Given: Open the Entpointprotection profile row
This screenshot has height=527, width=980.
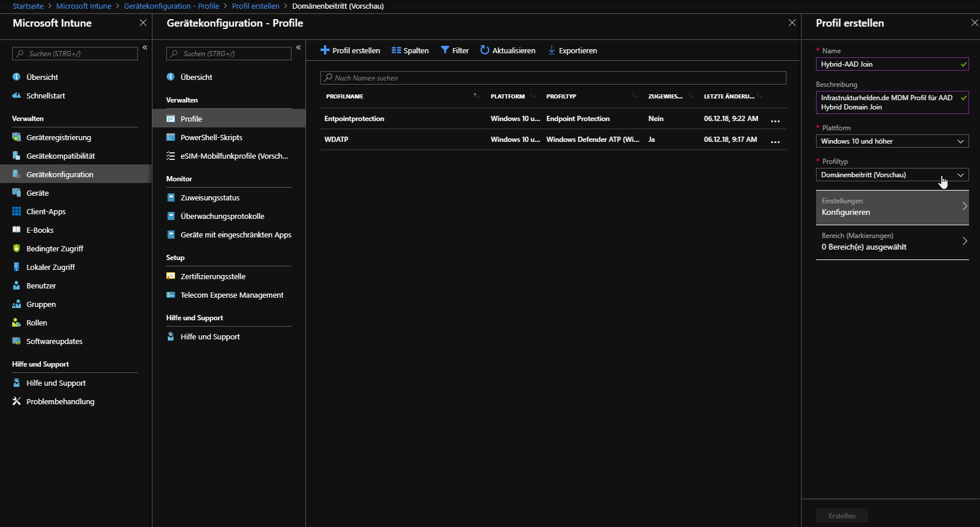Looking at the screenshot, I should 553,119.
